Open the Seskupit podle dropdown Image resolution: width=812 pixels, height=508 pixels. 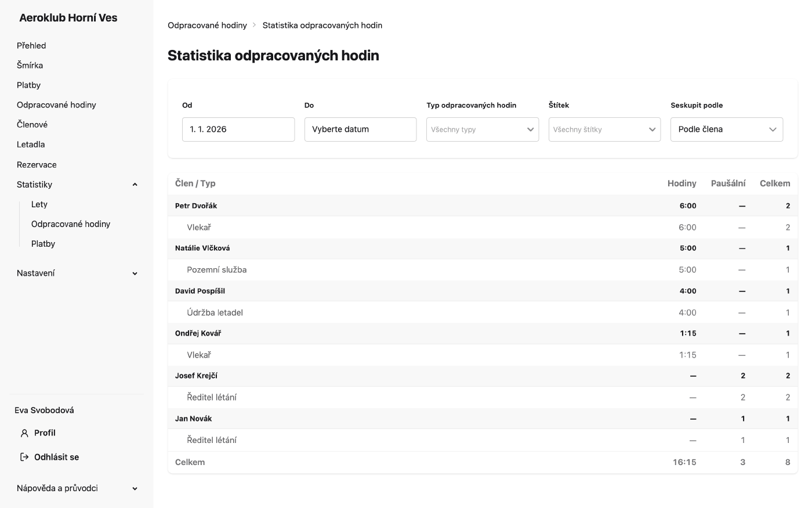[727, 129]
